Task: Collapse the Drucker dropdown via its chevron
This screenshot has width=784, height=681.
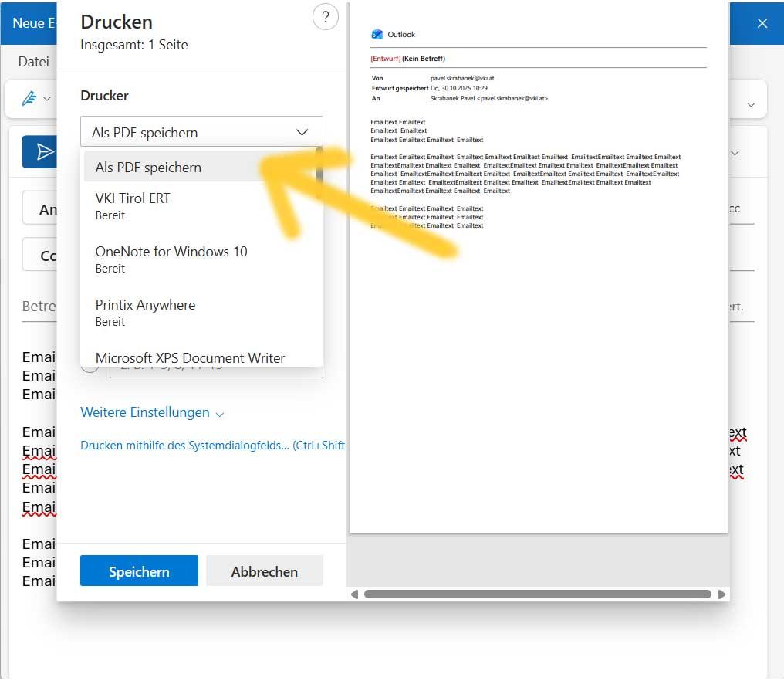Action: pos(302,132)
